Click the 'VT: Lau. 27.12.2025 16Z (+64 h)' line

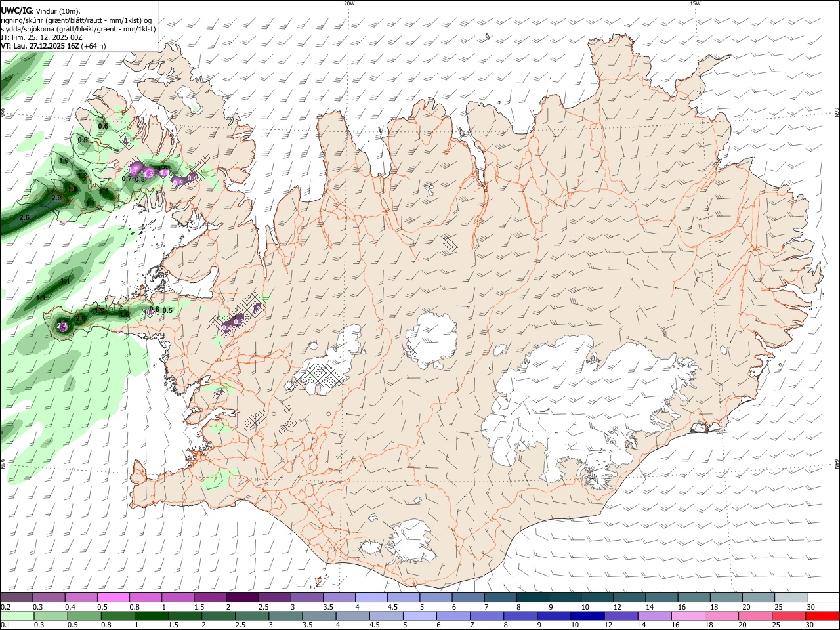(54, 46)
